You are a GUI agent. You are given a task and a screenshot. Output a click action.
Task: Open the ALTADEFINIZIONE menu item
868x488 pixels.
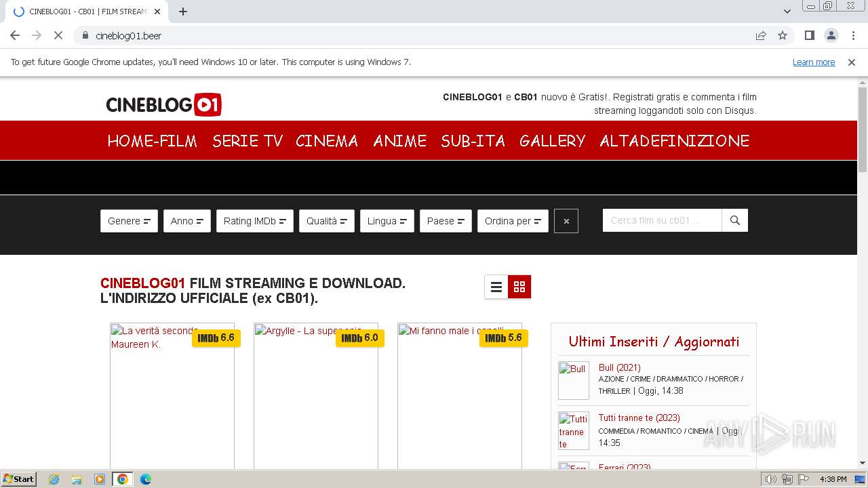click(675, 141)
